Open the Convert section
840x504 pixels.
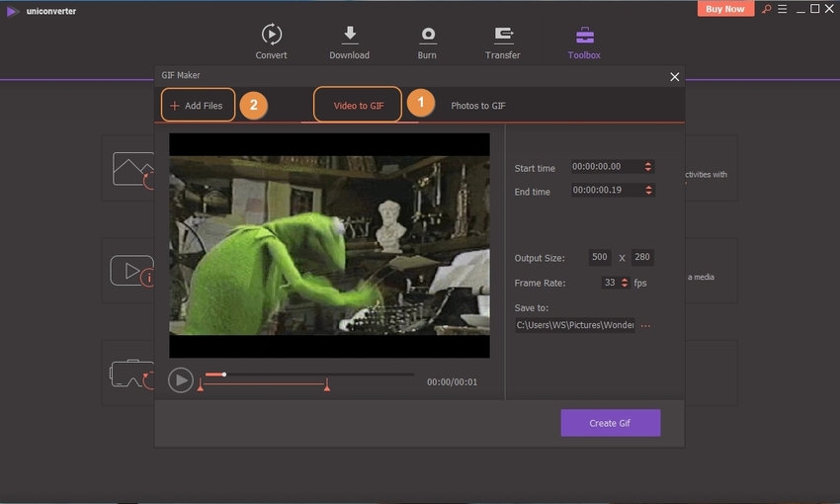271,42
